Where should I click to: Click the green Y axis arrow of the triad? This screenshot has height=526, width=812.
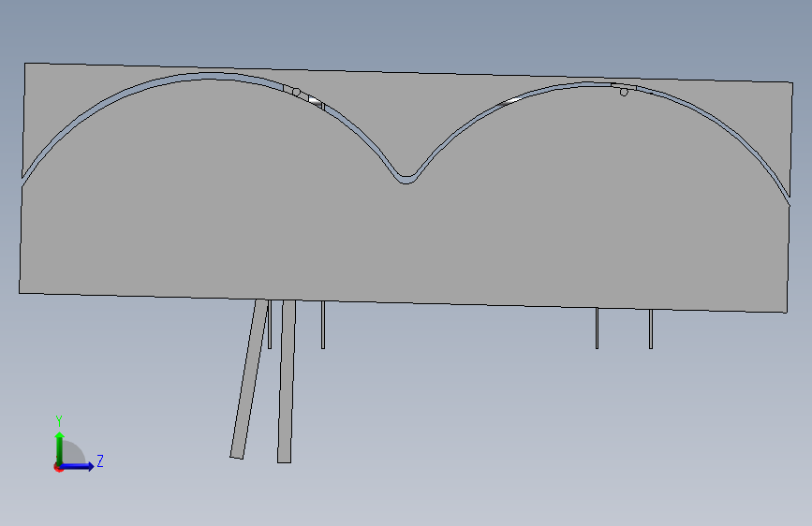[59, 447]
